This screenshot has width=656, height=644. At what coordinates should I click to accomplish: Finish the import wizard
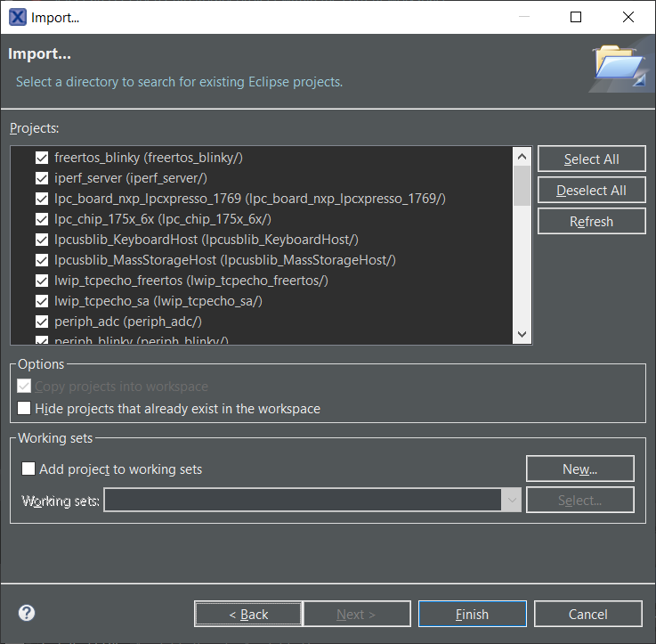pos(473,614)
